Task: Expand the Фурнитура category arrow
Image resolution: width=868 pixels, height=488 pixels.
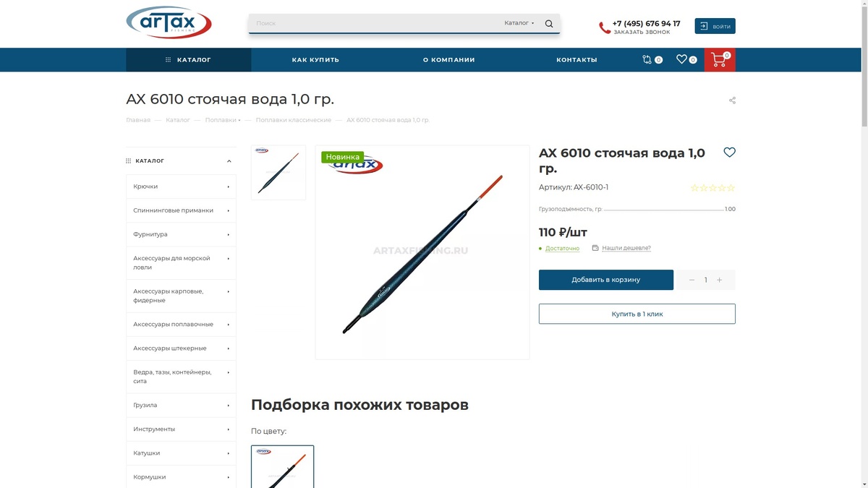Action: (x=228, y=234)
